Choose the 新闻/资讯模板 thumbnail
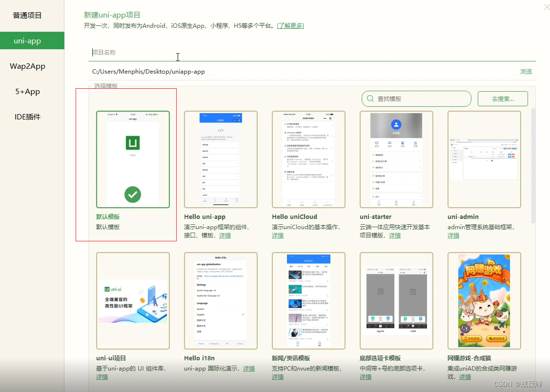 point(308,301)
